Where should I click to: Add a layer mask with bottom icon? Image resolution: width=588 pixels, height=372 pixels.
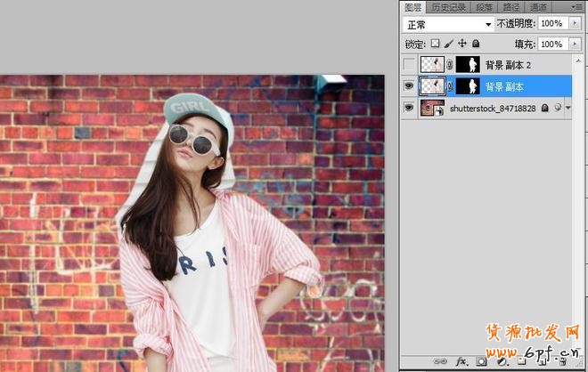(481, 361)
